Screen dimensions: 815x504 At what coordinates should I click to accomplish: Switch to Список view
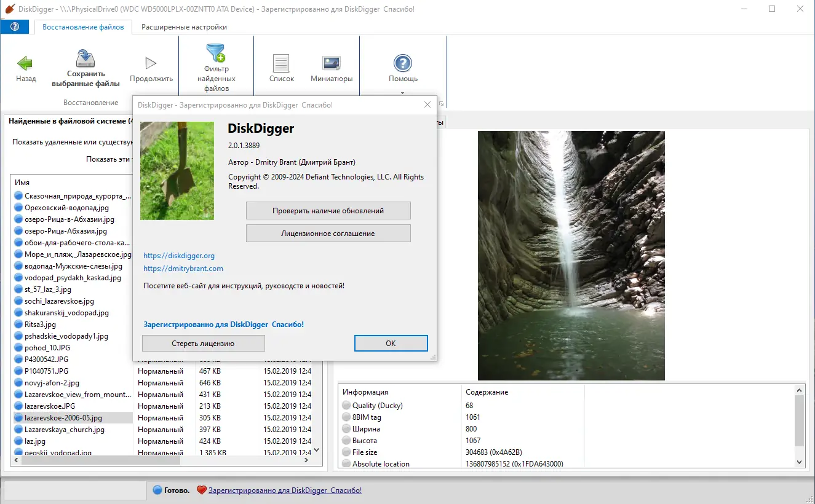point(282,63)
